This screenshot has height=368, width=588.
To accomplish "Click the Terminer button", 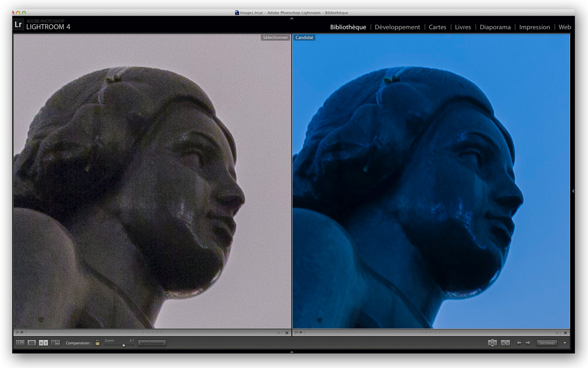I will click(547, 343).
